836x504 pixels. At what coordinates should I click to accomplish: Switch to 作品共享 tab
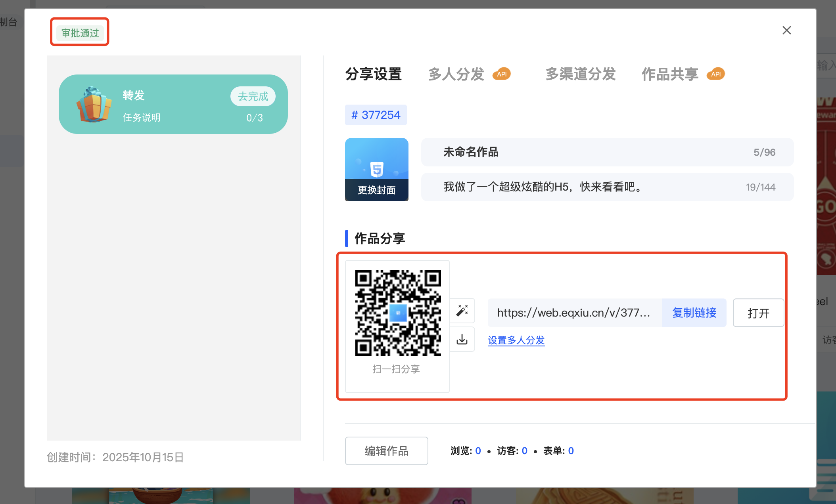coord(670,74)
